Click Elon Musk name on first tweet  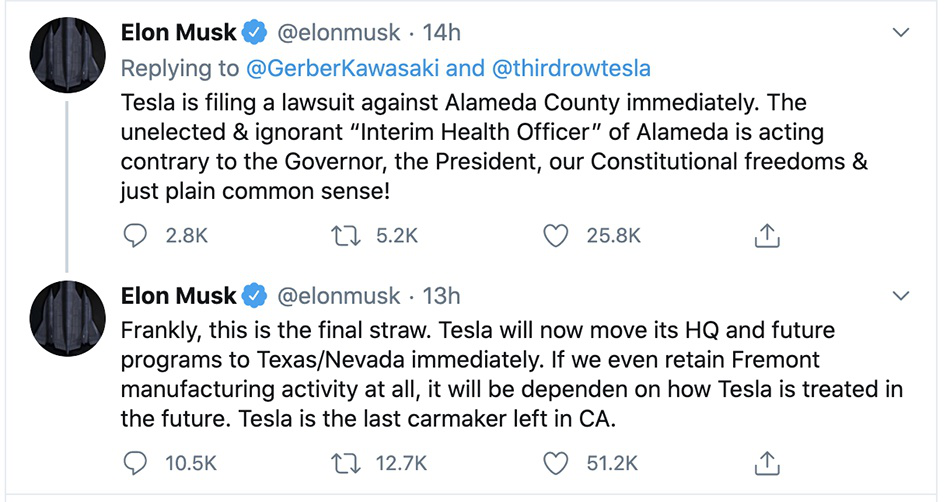coord(178,33)
